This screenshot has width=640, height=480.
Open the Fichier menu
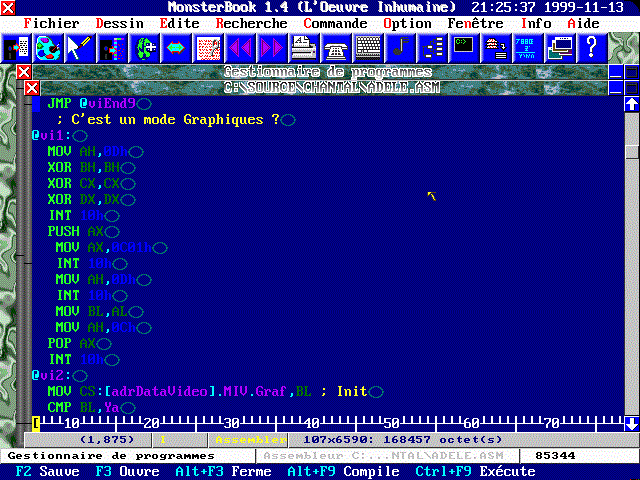pyautogui.click(x=51, y=23)
